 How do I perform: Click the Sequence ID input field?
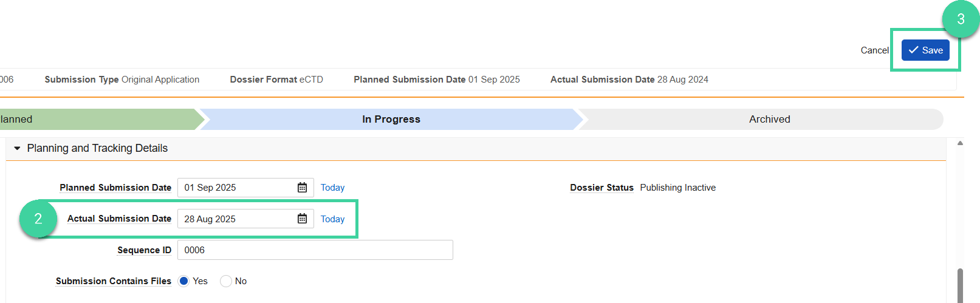(315, 250)
